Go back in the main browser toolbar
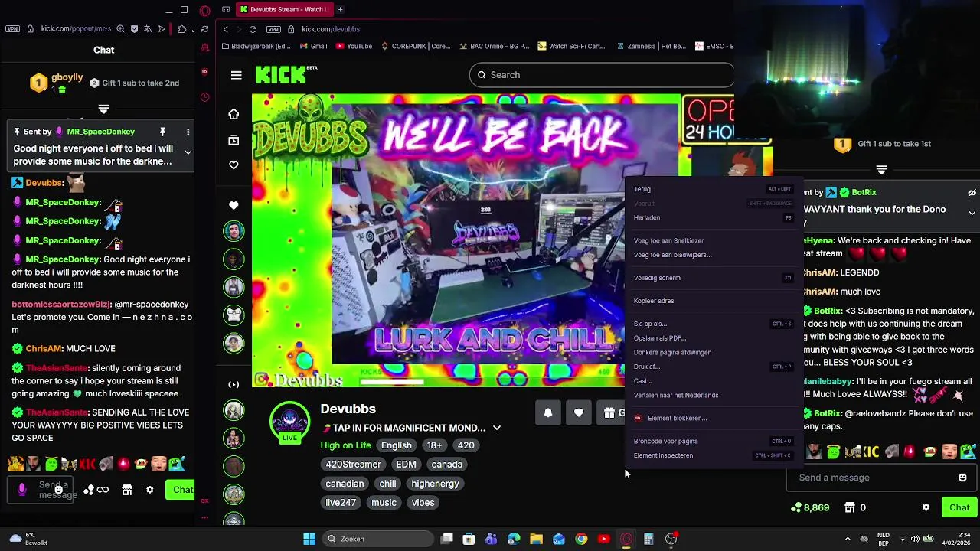Image resolution: width=980 pixels, height=551 pixels. click(x=225, y=29)
